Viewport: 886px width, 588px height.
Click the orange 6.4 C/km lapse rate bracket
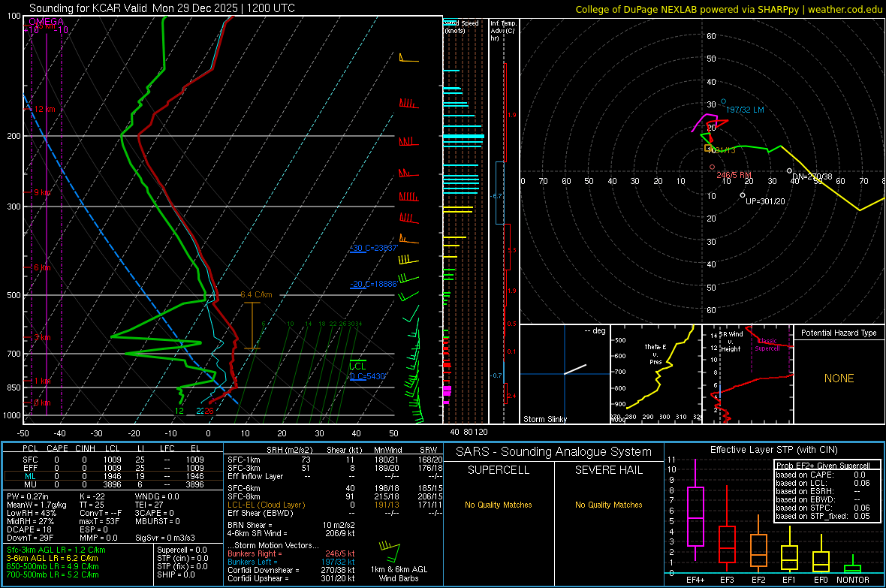(252, 326)
